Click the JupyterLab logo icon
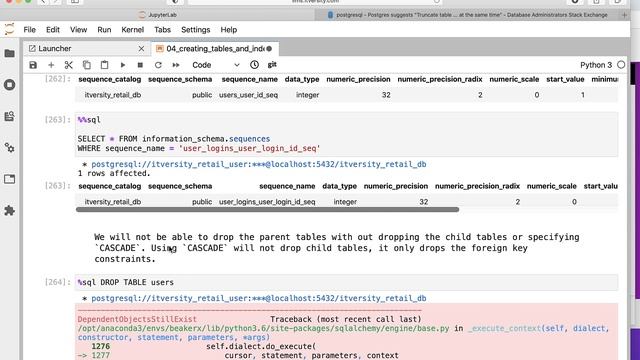Image resolution: width=640 pixels, height=360 pixels. pyautogui.click(x=9, y=29)
